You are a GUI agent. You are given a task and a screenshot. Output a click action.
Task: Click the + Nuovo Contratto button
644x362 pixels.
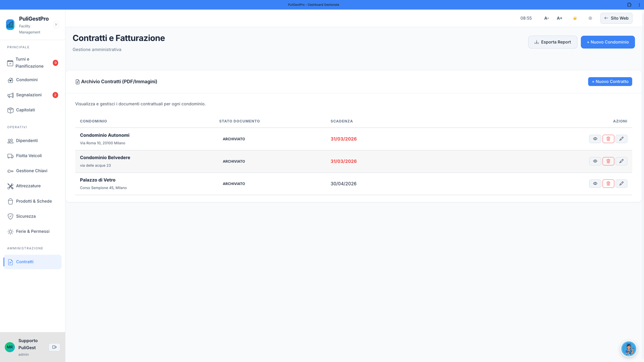pyautogui.click(x=610, y=82)
